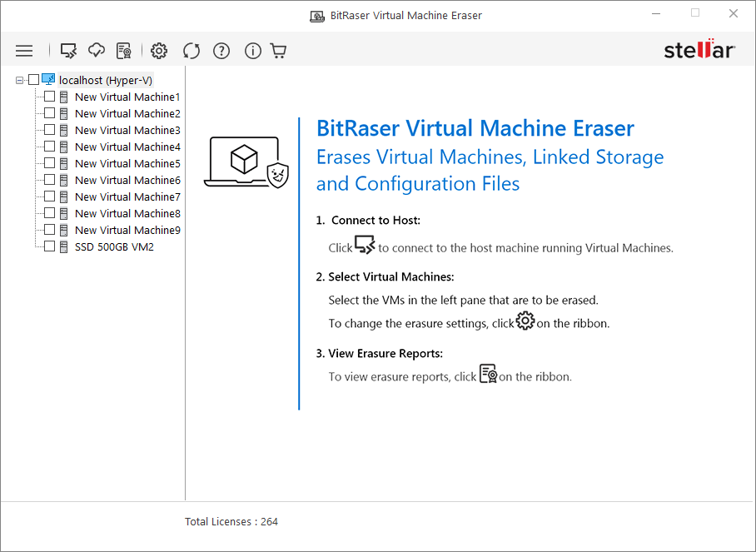Click the BitRaser Virtual Machine Eraser heading

pyautogui.click(x=475, y=128)
